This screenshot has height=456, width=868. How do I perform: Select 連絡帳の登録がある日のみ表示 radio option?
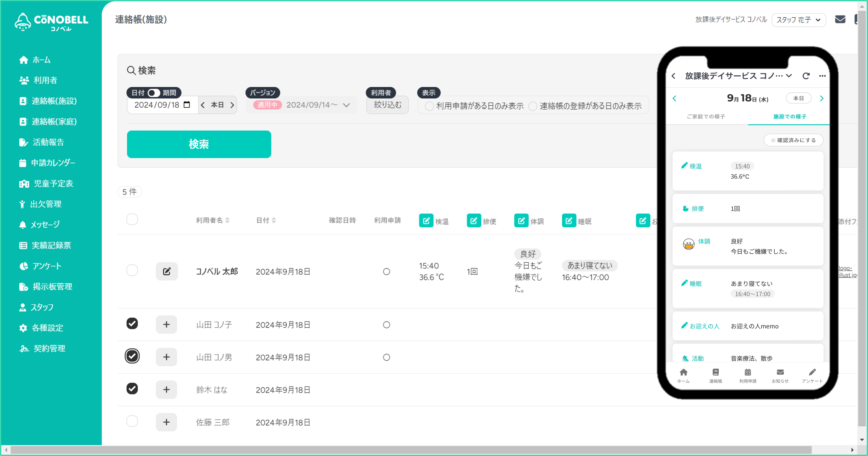(533, 106)
